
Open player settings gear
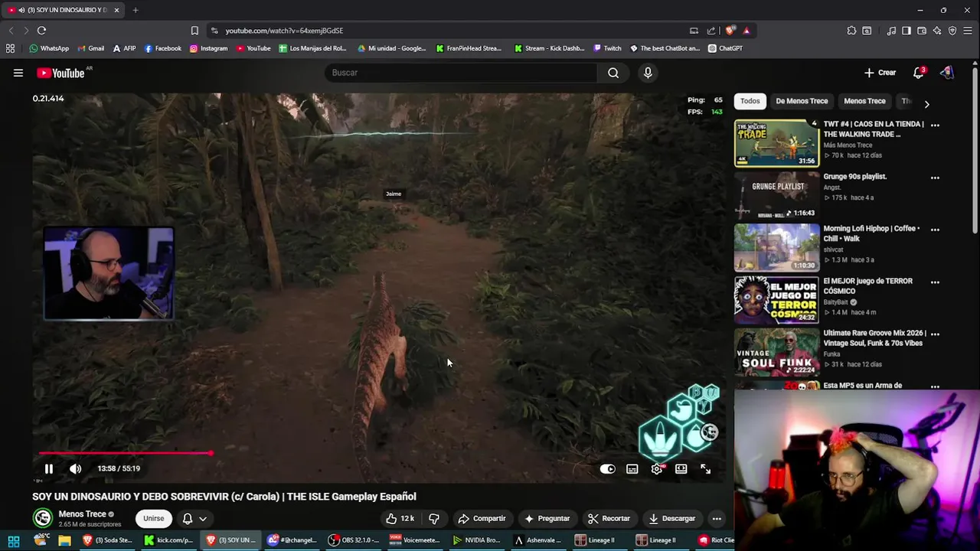pyautogui.click(x=657, y=469)
